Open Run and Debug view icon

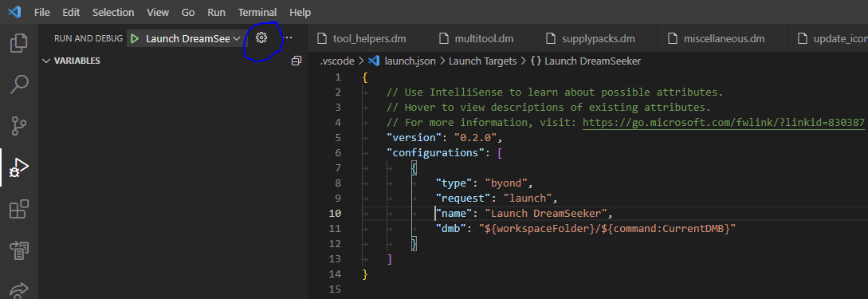click(19, 167)
